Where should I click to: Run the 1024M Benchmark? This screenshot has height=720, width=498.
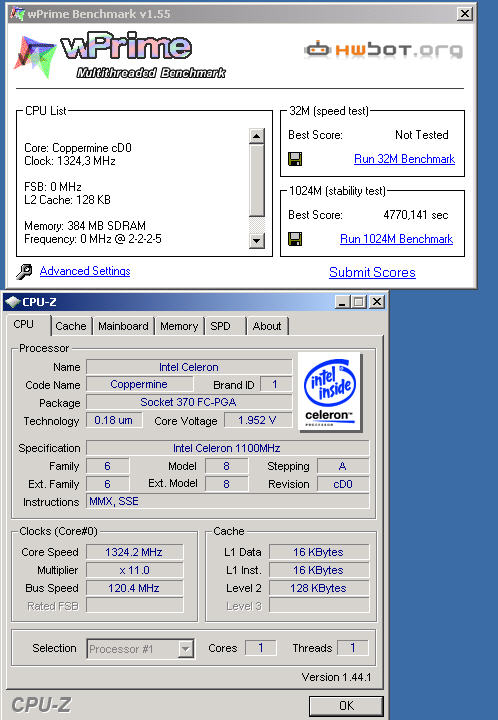click(x=397, y=239)
